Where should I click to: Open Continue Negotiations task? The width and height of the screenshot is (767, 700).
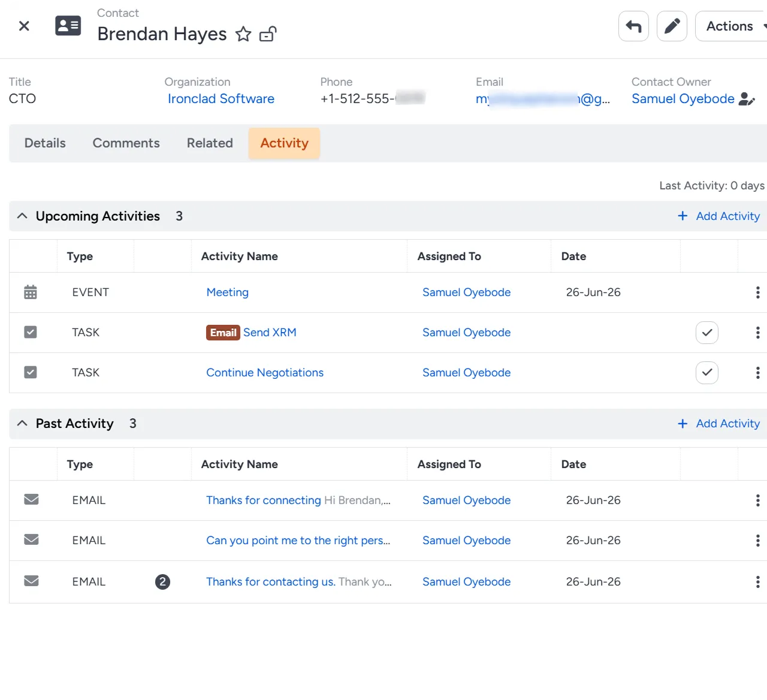click(265, 373)
